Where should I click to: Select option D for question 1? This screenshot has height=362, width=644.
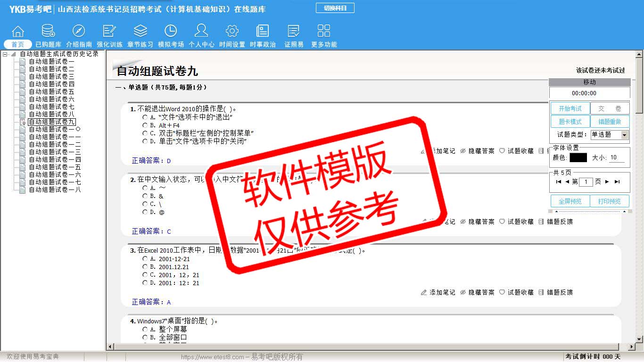click(145, 141)
